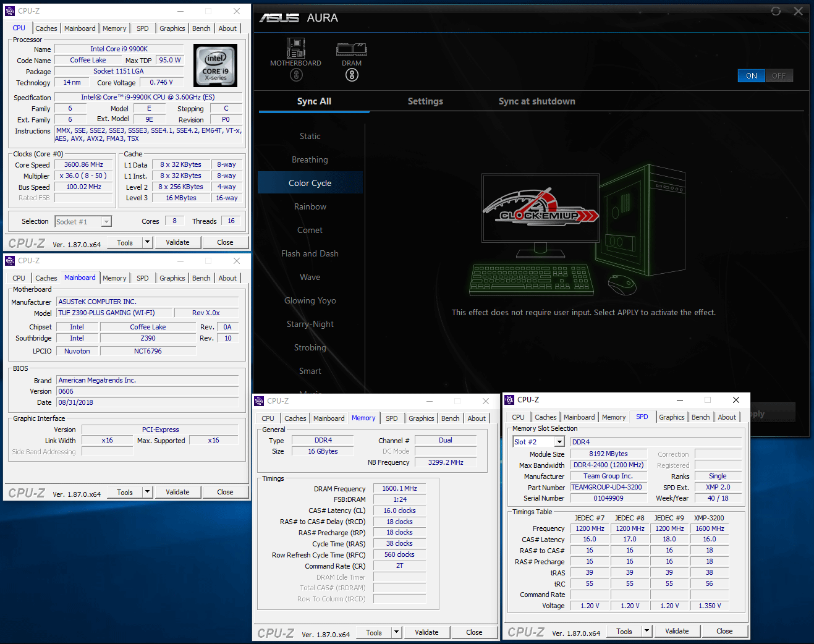This screenshot has width=814, height=644.
Task: Click CPU-Z icon in the Mainboard window title bar
Action: (x=10, y=261)
